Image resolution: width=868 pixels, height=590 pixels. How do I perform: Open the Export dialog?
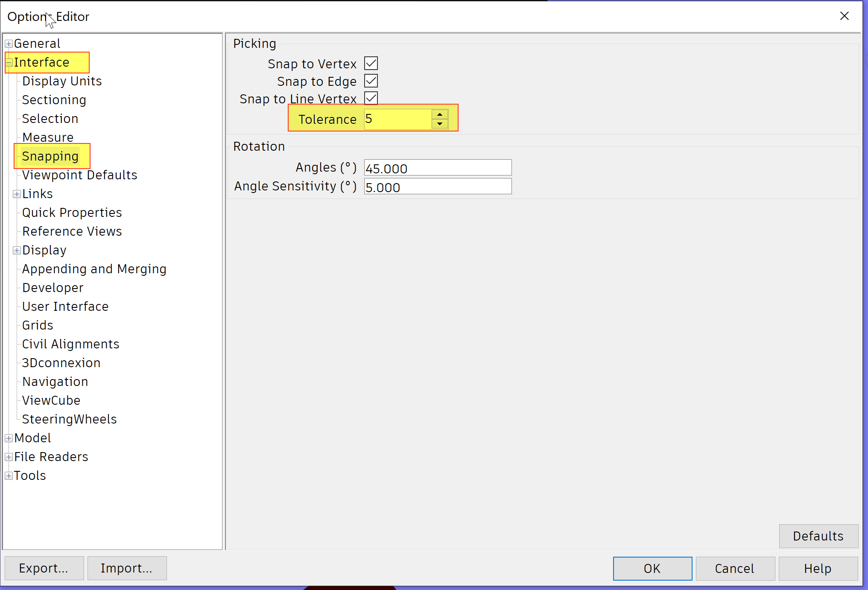44,568
